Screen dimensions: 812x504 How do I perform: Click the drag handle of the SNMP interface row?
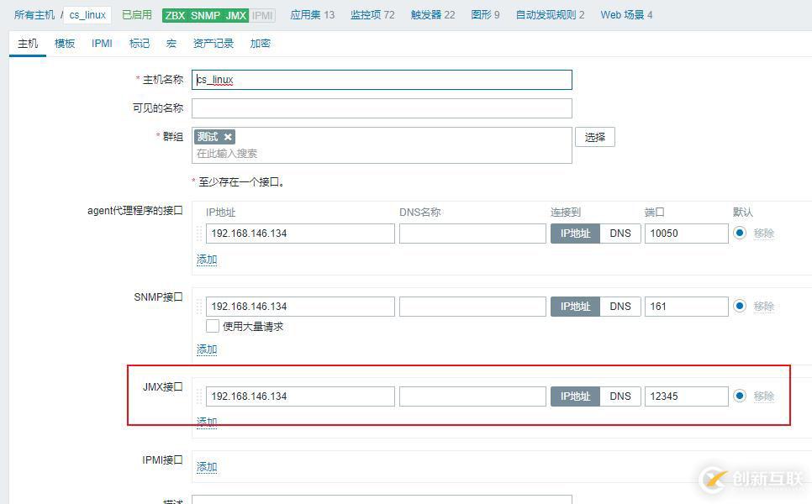click(x=198, y=306)
